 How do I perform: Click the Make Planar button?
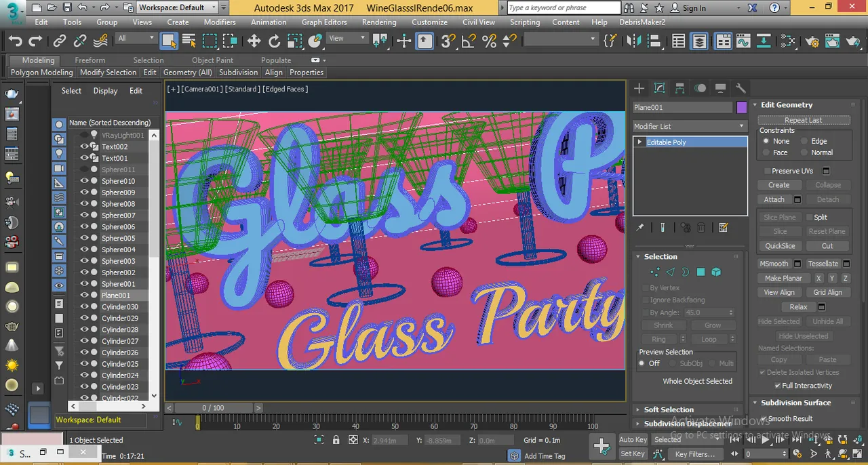click(783, 279)
